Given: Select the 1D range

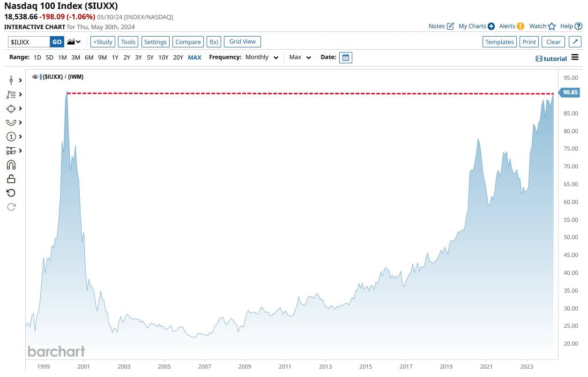Looking at the screenshot, I should tap(37, 57).
